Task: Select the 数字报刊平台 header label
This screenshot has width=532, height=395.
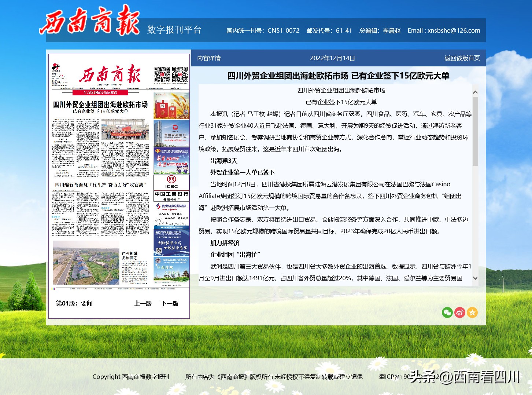Action: click(174, 30)
